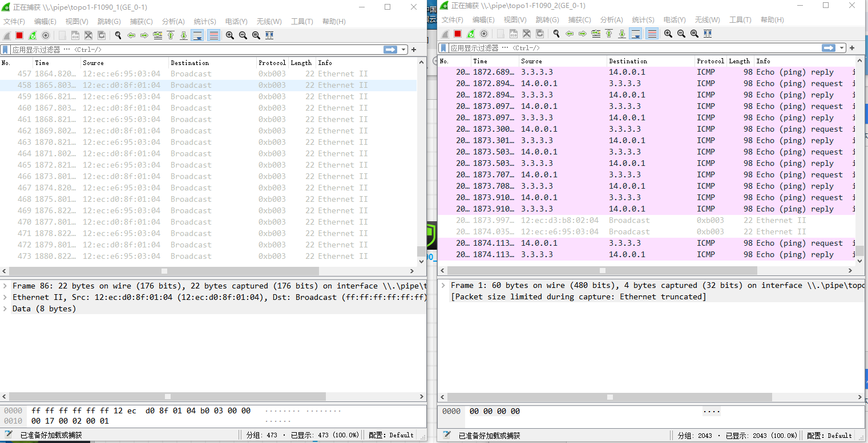Viewport: 868px width, 443px height.
Task: Open filter bookmark menu in left window
Action: 5,50
